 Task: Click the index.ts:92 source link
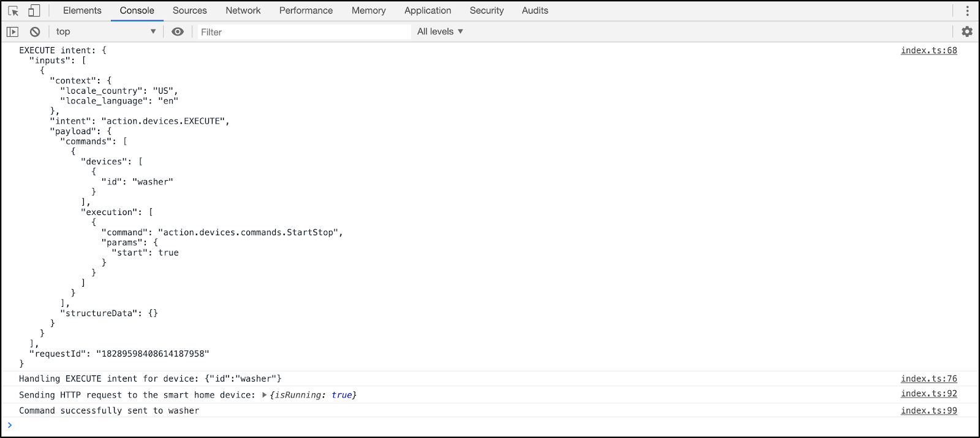tap(929, 393)
